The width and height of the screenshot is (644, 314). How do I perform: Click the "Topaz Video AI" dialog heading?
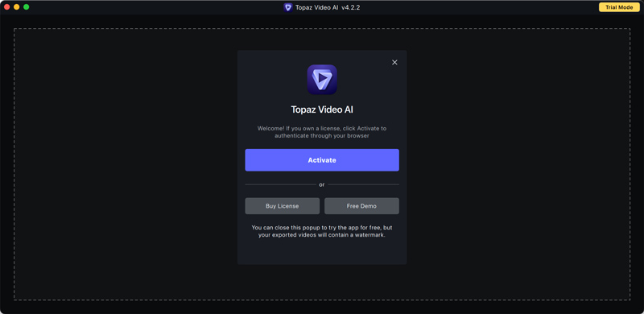322,109
